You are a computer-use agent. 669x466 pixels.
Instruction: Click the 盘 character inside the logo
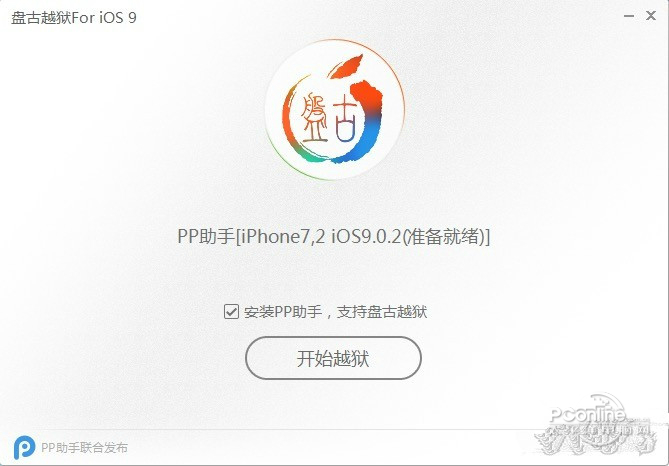(314, 118)
